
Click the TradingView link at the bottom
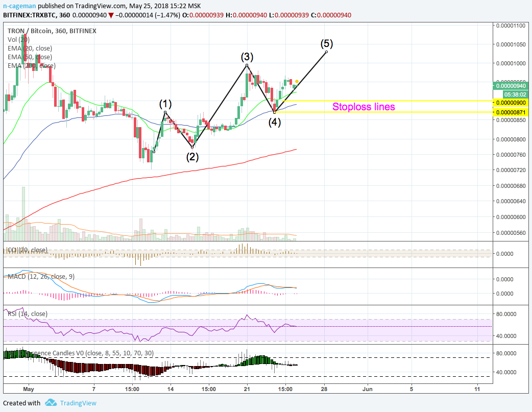coord(79,403)
